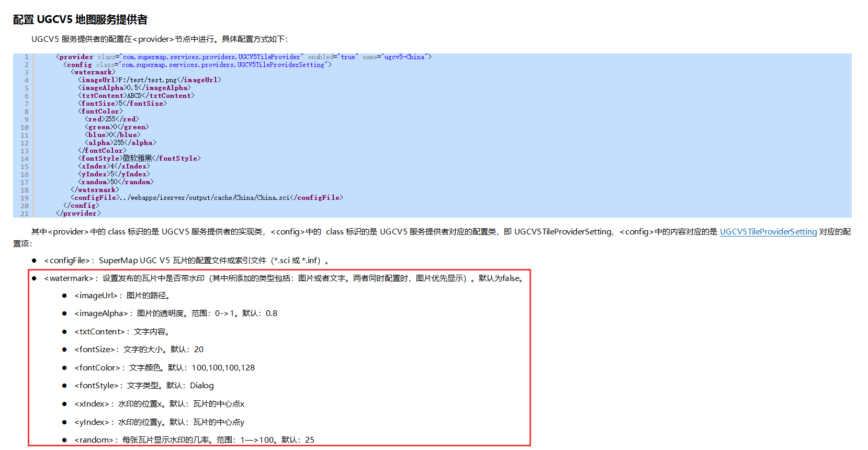Click the blue 0 code line
This screenshot has width=868, height=450.
[x=113, y=135]
